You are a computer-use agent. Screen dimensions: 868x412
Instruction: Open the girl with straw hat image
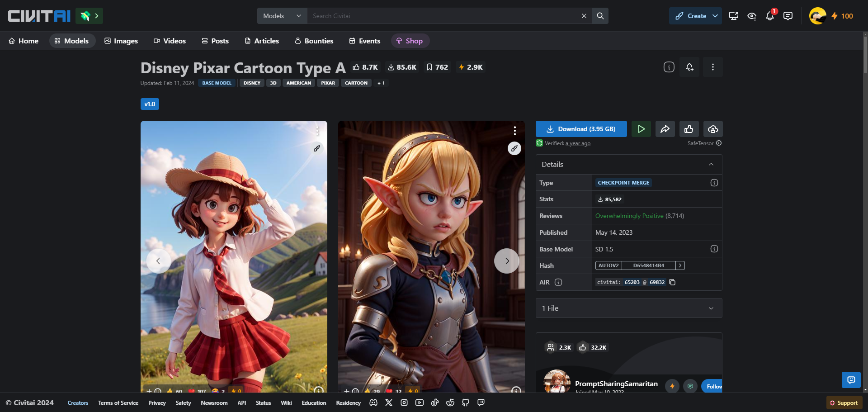[234, 256]
